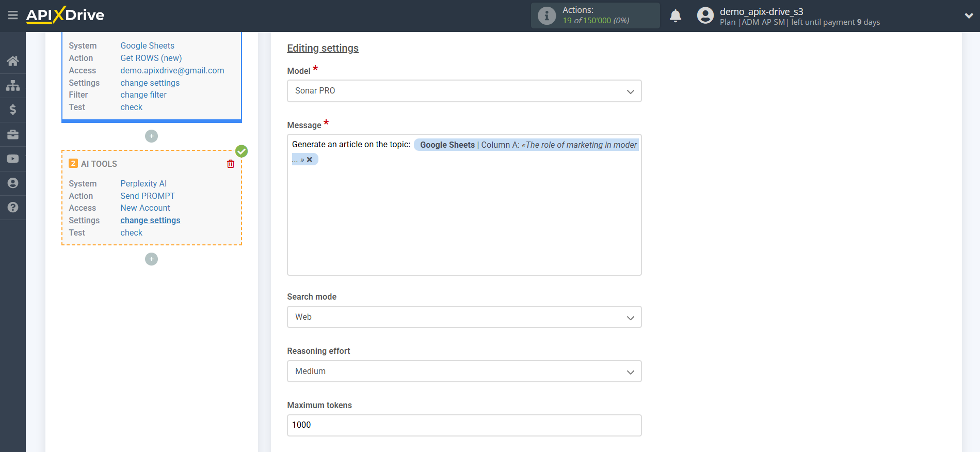Expand the account chevron menu
The height and width of the screenshot is (452, 980).
pos(969,16)
